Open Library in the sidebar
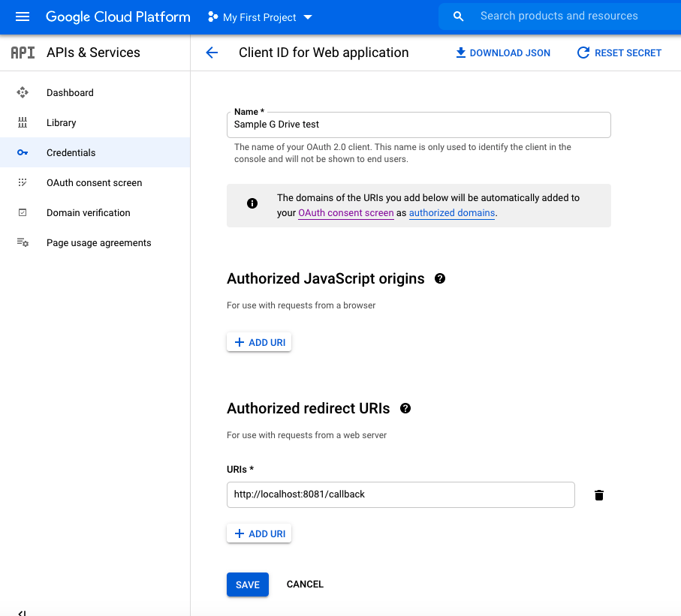Viewport: 681px width, 616px height. point(95,122)
